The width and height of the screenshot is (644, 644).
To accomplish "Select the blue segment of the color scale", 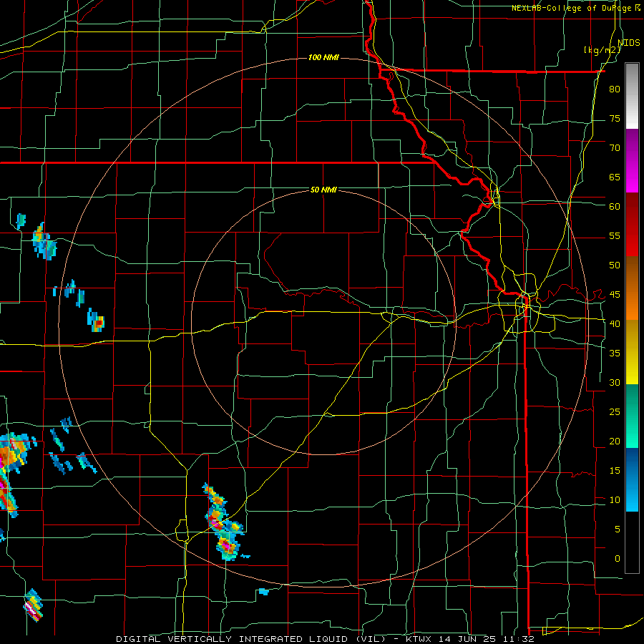I will coord(632,479).
